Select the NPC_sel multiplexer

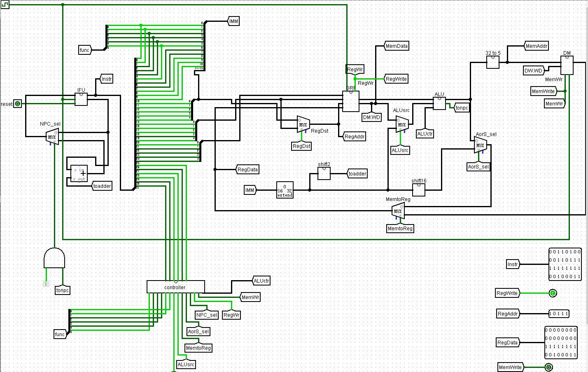(52, 137)
